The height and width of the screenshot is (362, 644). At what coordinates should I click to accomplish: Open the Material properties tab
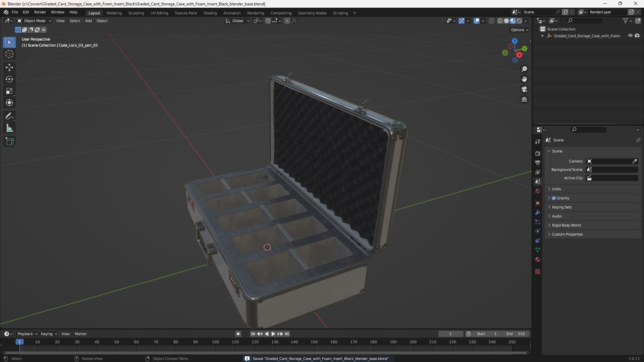(x=538, y=259)
